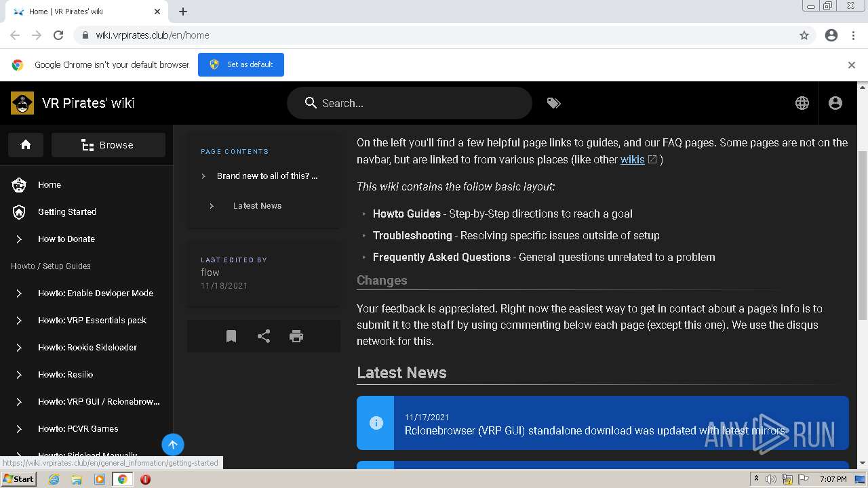Viewport: 868px width, 488px height.
Task: Close the VR Pirates' wiki browser tab
Action: tap(157, 12)
